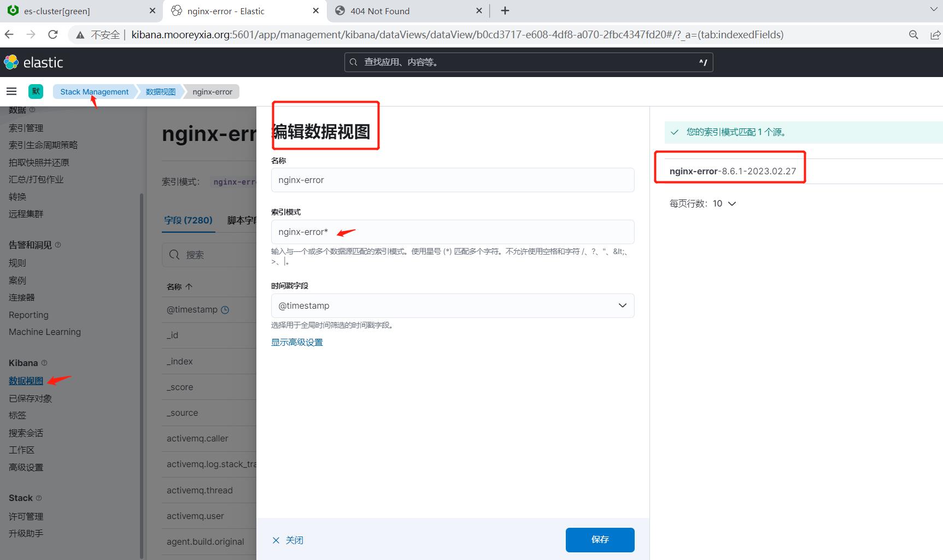Screen dimensions: 943x560
Task: Open 工作区 in sidebar
Action: [22, 450]
